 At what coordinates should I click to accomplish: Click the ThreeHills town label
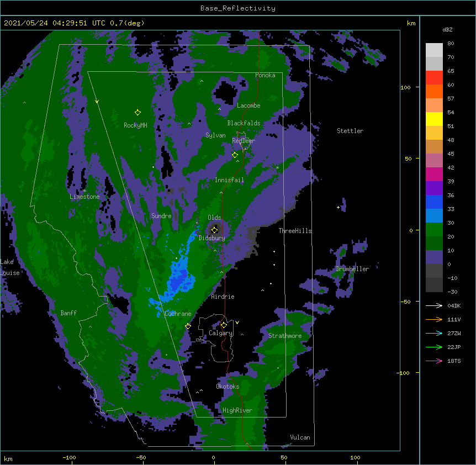coord(295,231)
